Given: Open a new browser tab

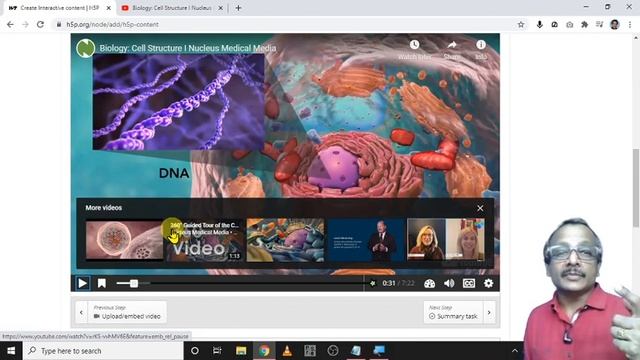Looking at the screenshot, I should coord(238,8).
